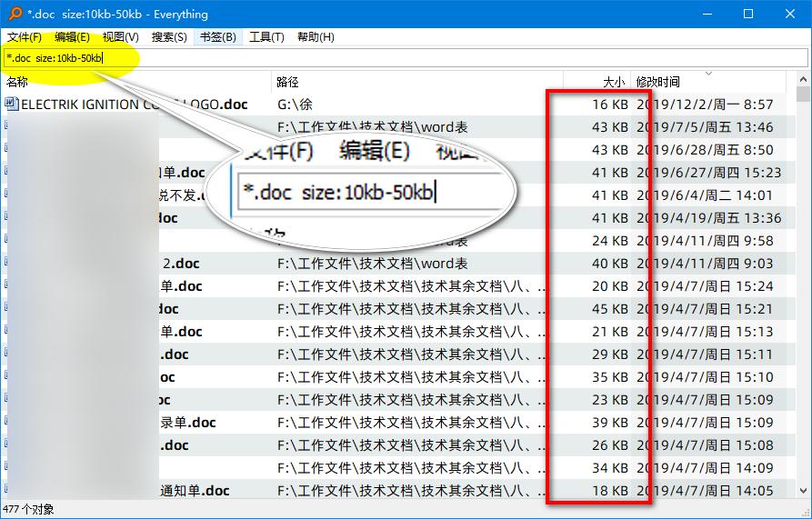Click the 34 KB size cell
The height and width of the screenshot is (519, 812).
610,469
